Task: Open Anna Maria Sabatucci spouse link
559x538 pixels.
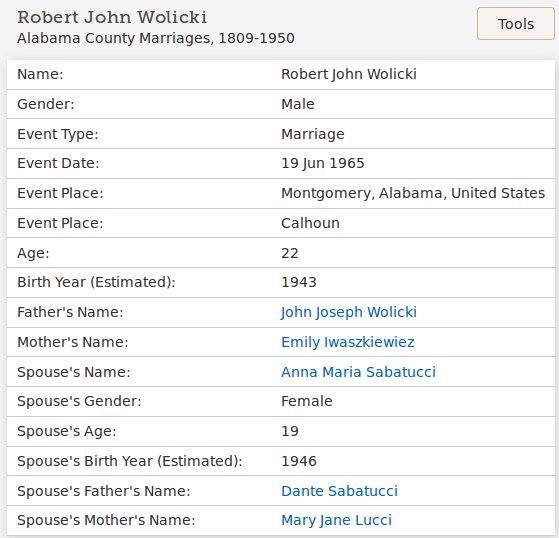Action: (358, 372)
